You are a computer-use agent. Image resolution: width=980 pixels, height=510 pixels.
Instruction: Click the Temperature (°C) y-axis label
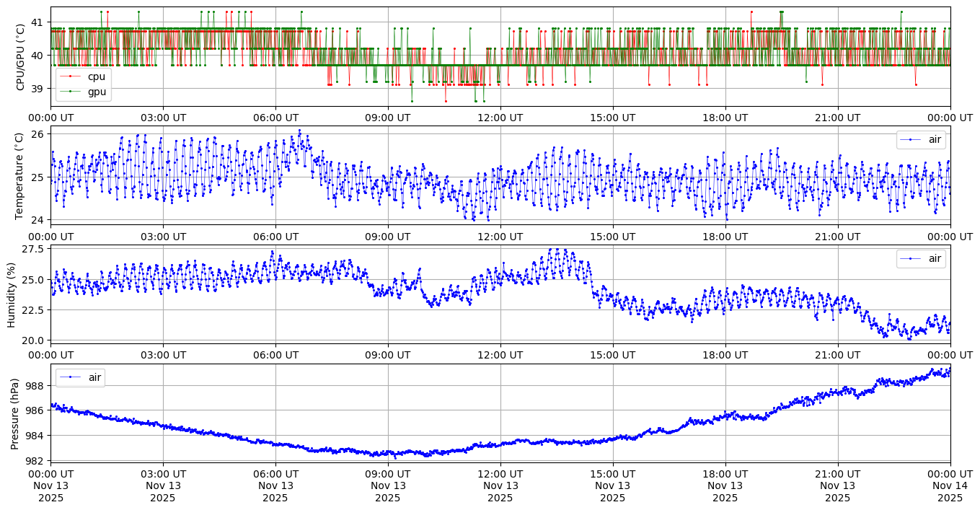[20, 175]
